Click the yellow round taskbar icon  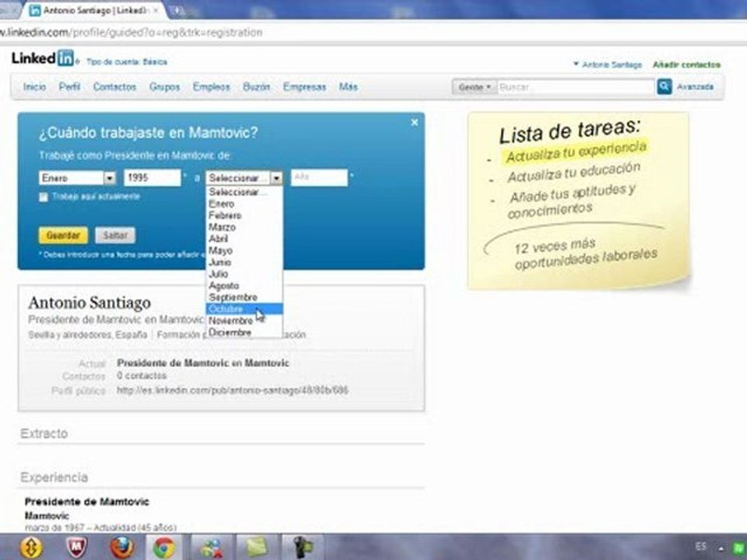point(31,547)
